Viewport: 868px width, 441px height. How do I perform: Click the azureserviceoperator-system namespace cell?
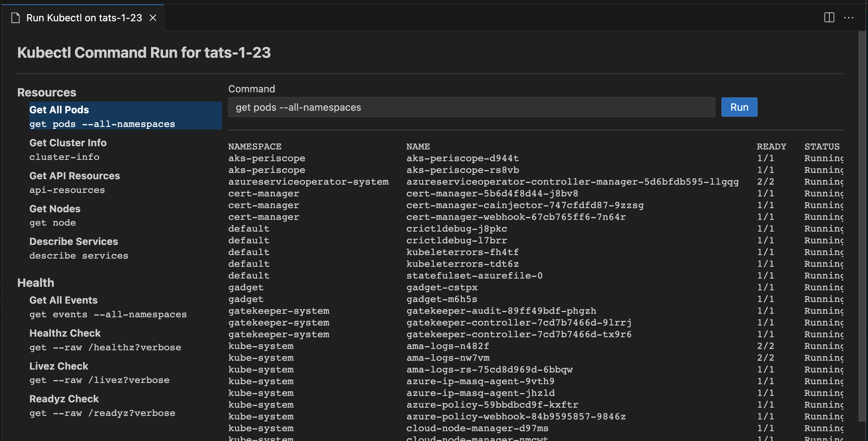(308, 181)
